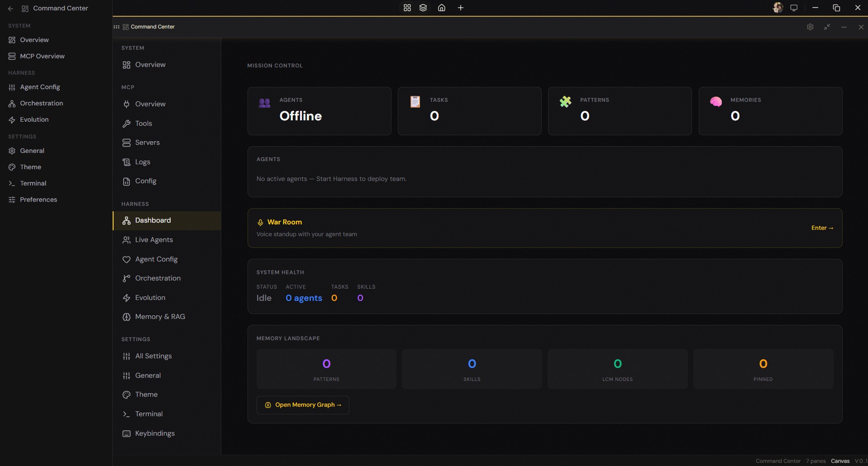The width and height of the screenshot is (868, 466).
Task: Select Memory & RAG from sidebar
Action: point(160,317)
